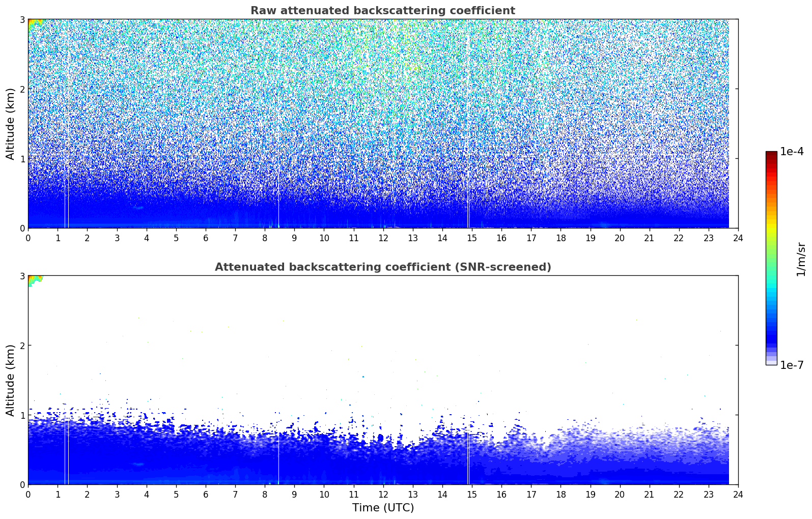Click hour tick "18" under the SNR-screened plot

point(561,494)
